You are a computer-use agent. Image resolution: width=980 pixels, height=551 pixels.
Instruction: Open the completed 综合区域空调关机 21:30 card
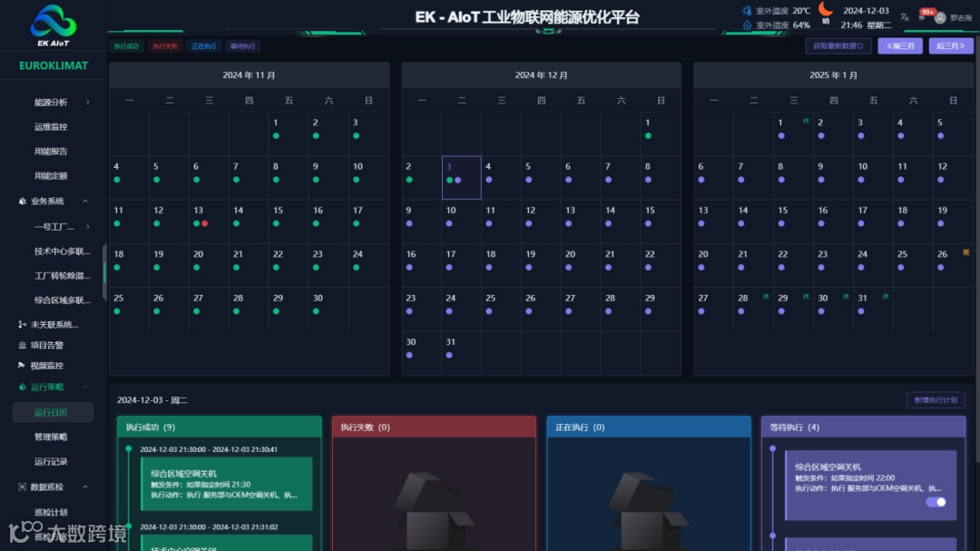click(226, 484)
